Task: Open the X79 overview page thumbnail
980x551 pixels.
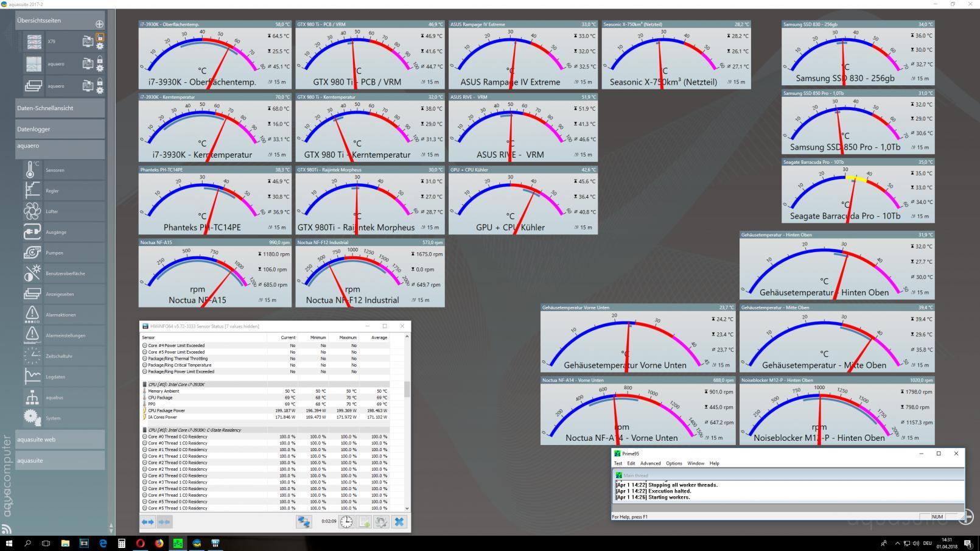Action: coord(34,41)
